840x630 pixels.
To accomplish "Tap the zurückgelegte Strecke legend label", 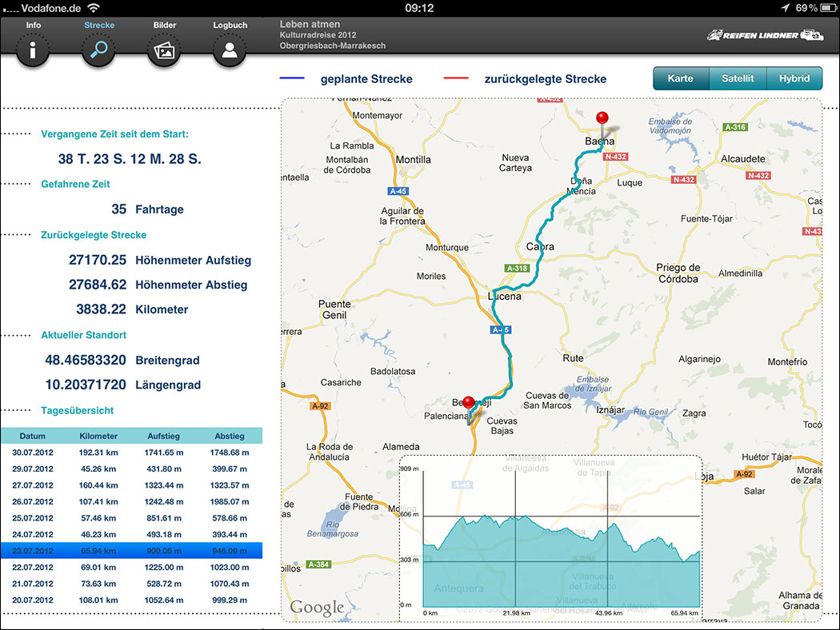I will (x=546, y=78).
